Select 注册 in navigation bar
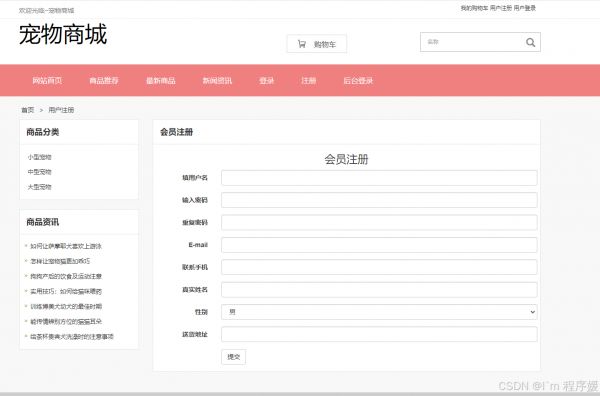The image size is (600, 396). 308,81
